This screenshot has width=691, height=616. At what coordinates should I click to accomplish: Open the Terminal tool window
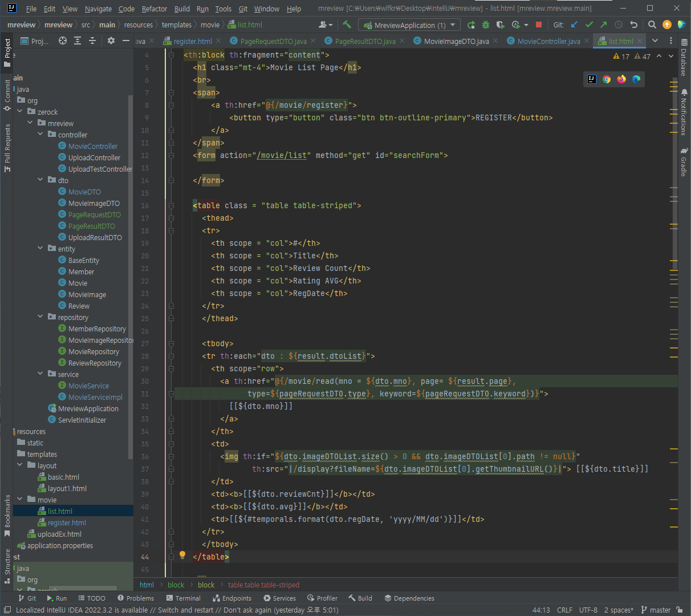point(183,598)
